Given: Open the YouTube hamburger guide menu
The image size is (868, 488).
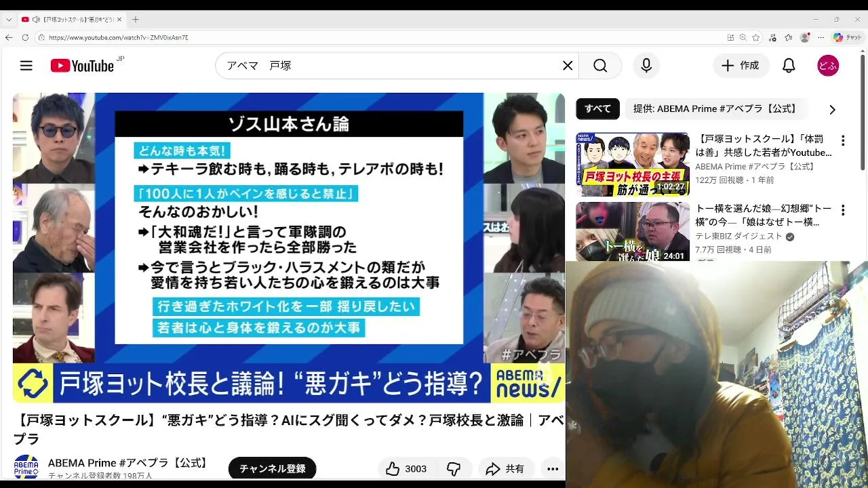Looking at the screenshot, I should click(x=26, y=66).
